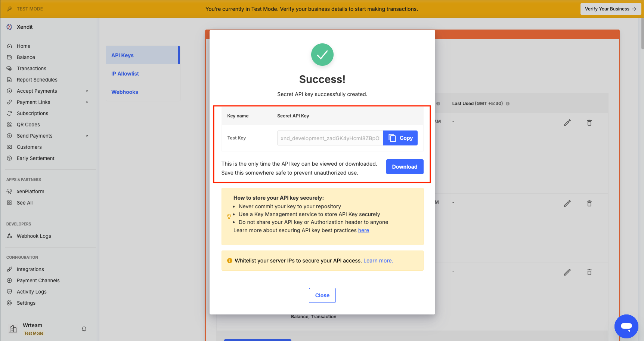Click the delete trash icon in third row
Screen dimensions: 644x341
point(589,272)
